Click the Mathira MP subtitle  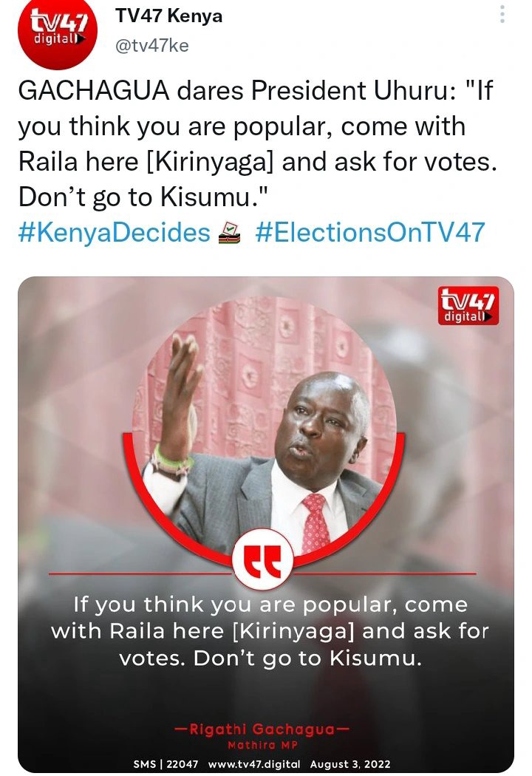[x=263, y=745]
